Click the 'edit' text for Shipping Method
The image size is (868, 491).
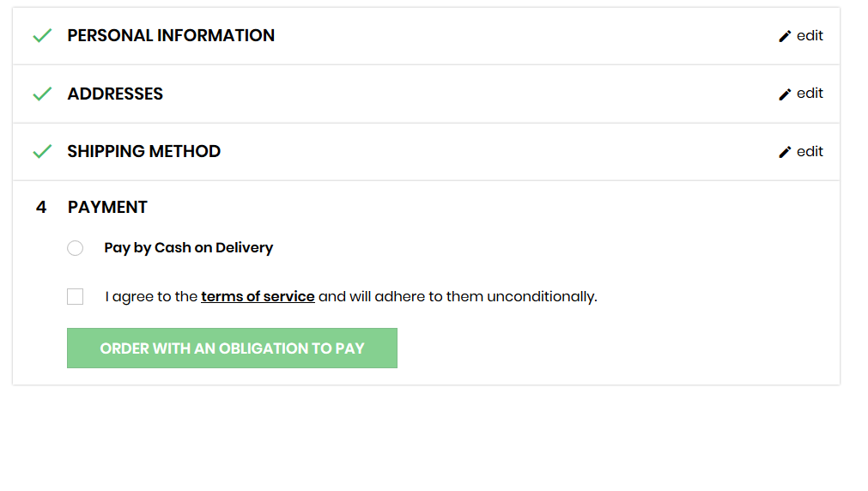810,152
